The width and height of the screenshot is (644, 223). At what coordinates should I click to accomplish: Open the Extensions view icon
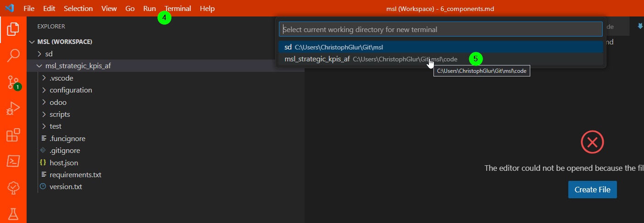click(x=13, y=135)
